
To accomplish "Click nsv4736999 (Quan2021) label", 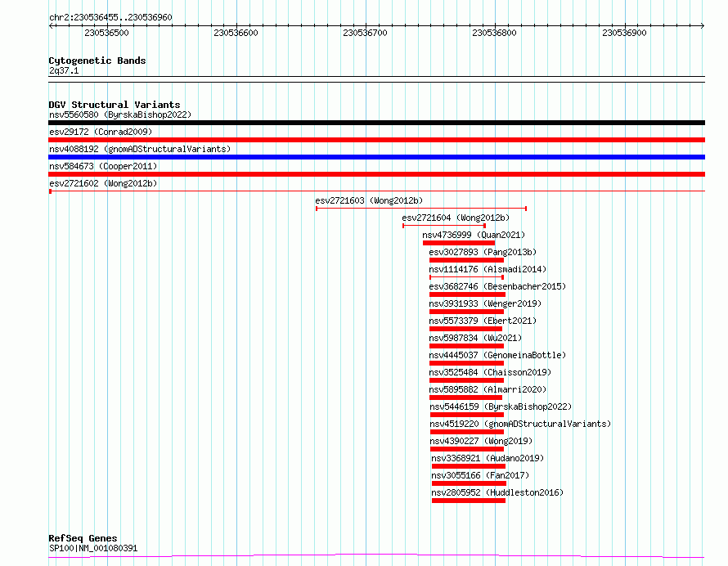I will [x=474, y=235].
